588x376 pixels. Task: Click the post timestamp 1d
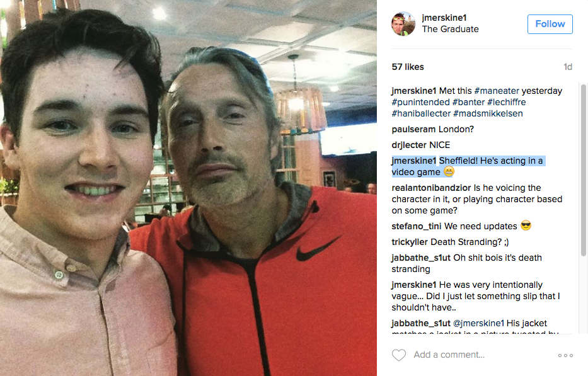click(568, 67)
